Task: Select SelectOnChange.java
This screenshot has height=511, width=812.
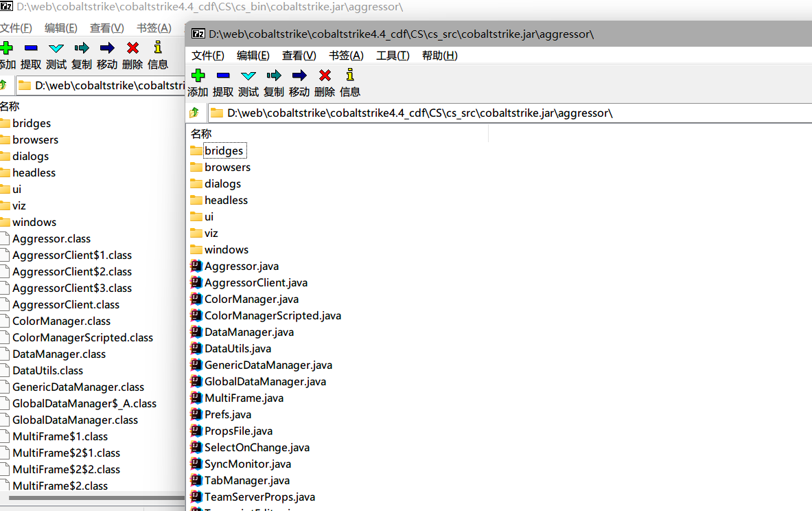Action: pyautogui.click(x=250, y=448)
